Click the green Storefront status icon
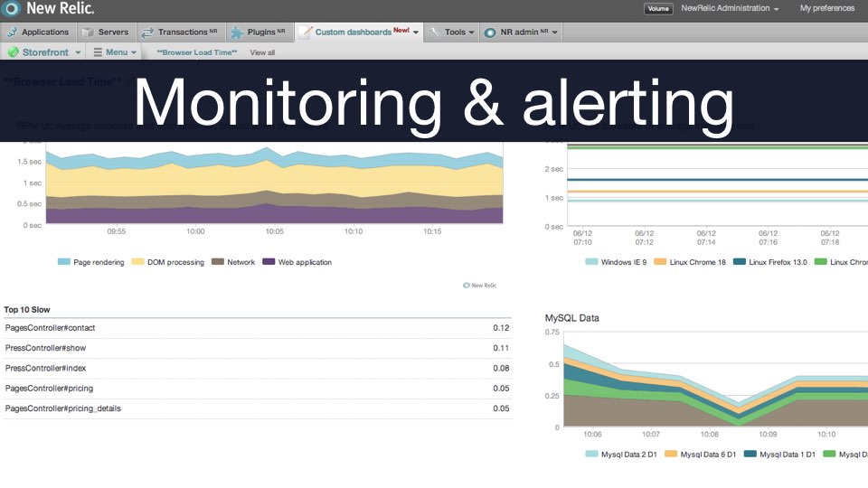Viewport: 868px width, 488px height. (13, 52)
